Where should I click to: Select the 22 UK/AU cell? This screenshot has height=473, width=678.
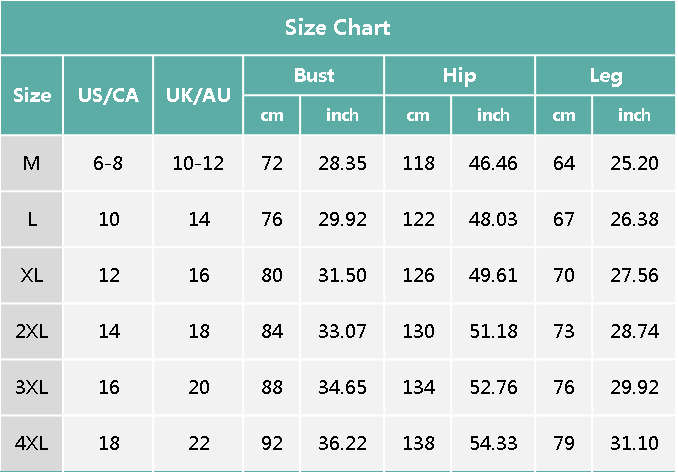[198, 443]
